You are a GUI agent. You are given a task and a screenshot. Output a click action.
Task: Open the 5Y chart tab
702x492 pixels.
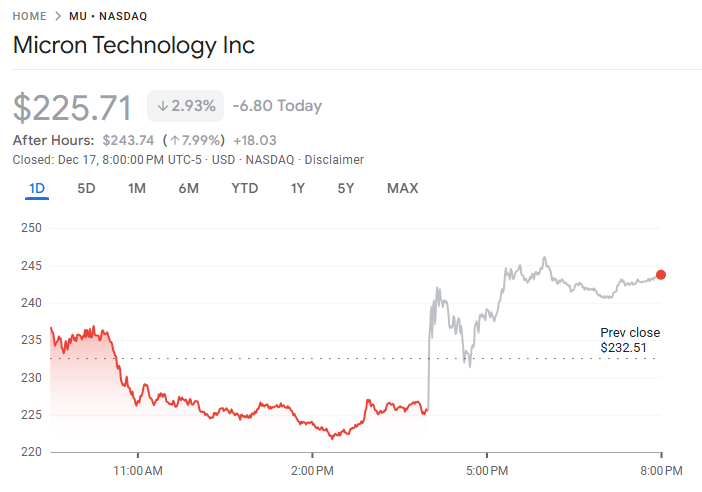click(346, 188)
